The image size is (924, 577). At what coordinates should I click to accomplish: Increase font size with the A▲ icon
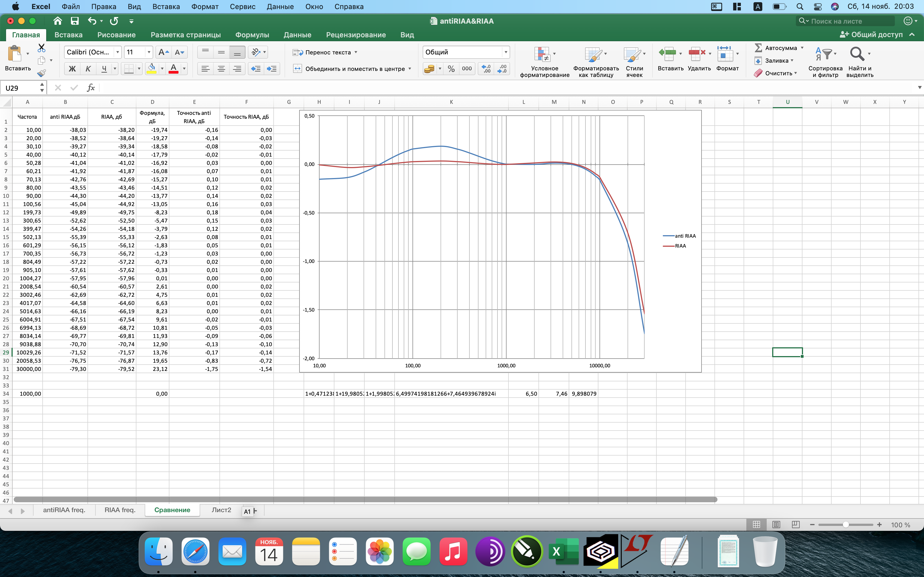click(163, 52)
